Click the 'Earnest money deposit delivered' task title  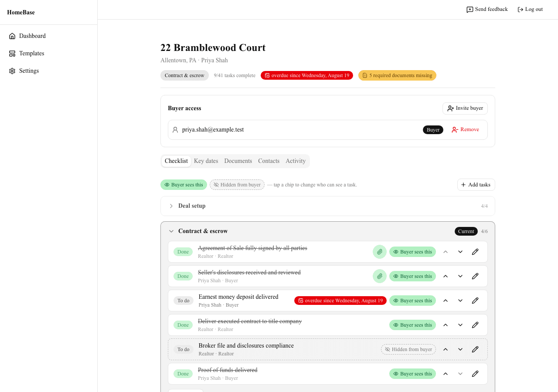click(x=238, y=297)
